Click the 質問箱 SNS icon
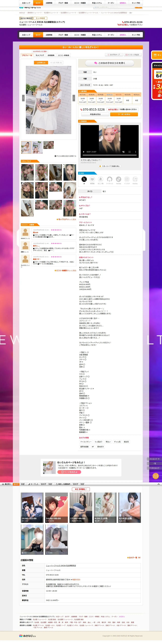162x644 pixels. tap(92, 179)
